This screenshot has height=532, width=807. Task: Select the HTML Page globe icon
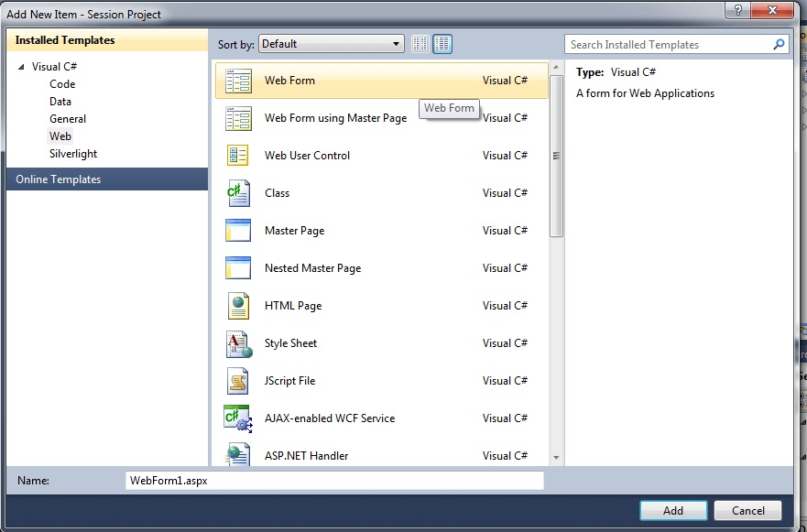tap(237, 306)
